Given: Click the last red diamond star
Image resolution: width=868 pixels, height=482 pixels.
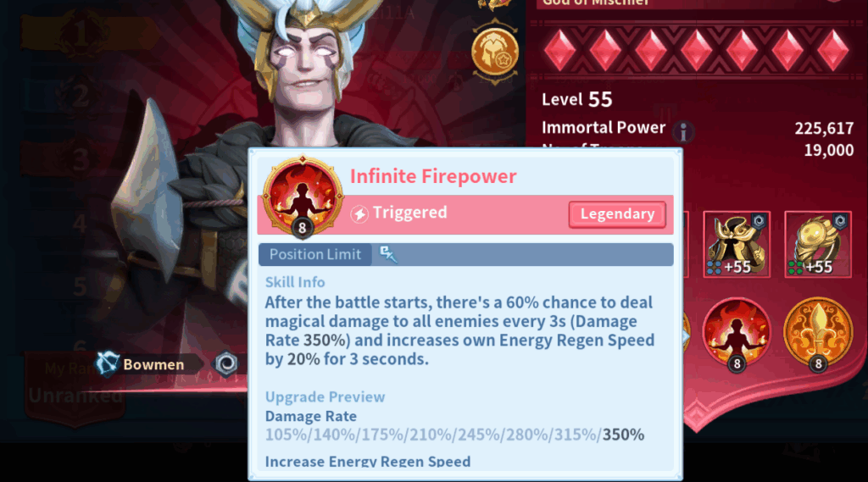Looking at the screenshot, I should pos(832,50).
